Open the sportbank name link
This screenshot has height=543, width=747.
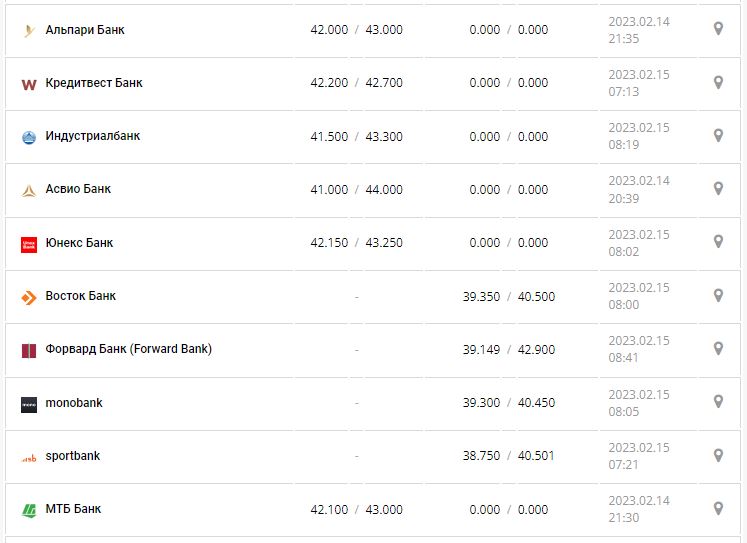[73, 456]
